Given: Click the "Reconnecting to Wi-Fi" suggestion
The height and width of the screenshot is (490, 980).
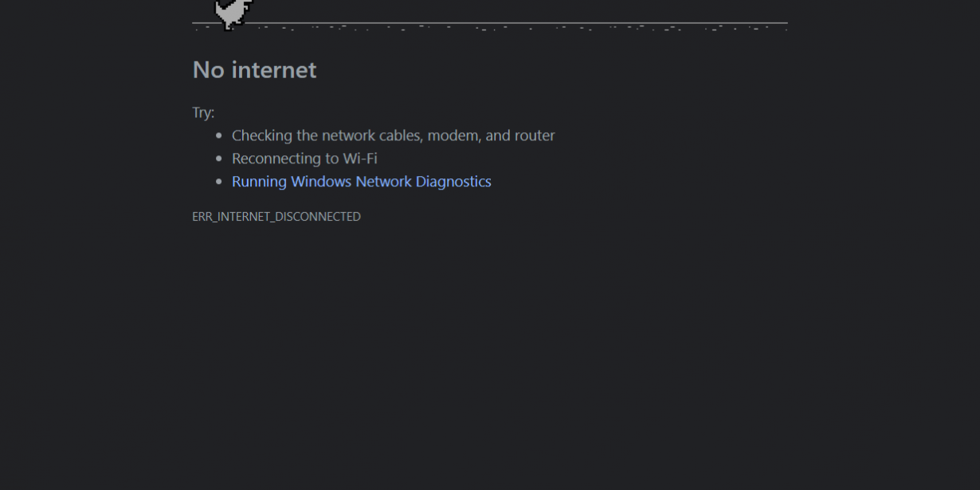Looking at the screenshot, I should 304,159.
